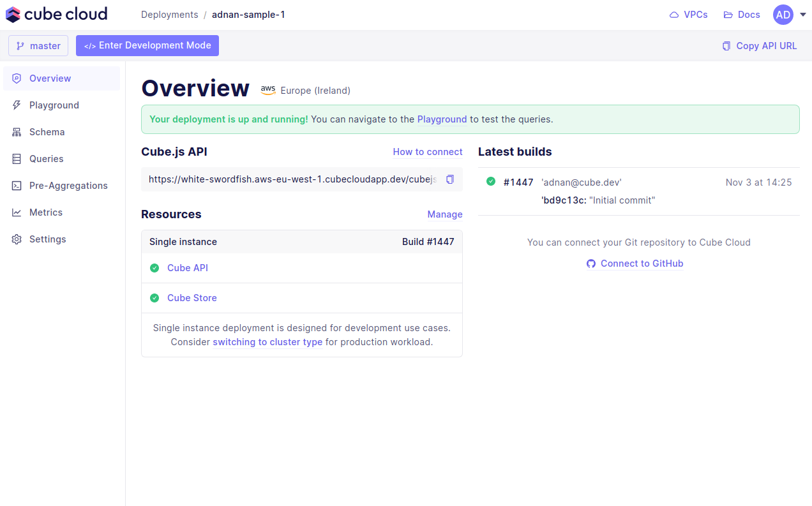Open Metrics using its chart icon
Viewport: 812px width, 506px height.
click(15, 212)
